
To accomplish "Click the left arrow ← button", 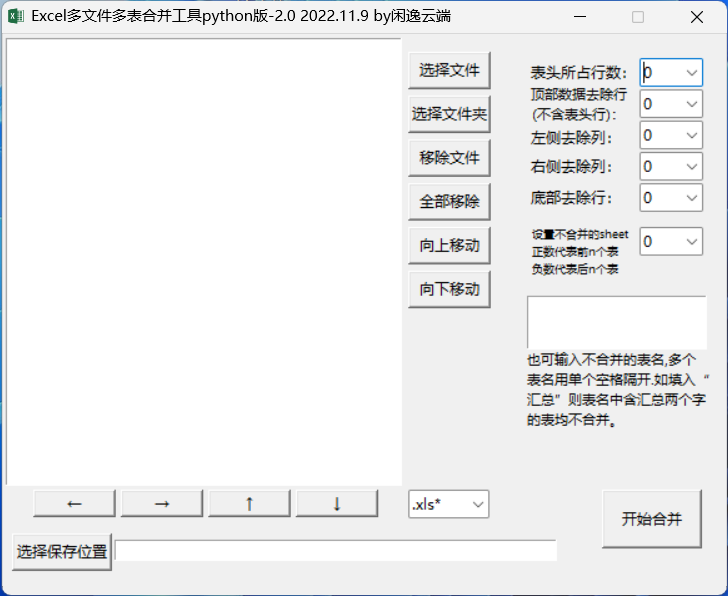I will (x=74, y=504).
